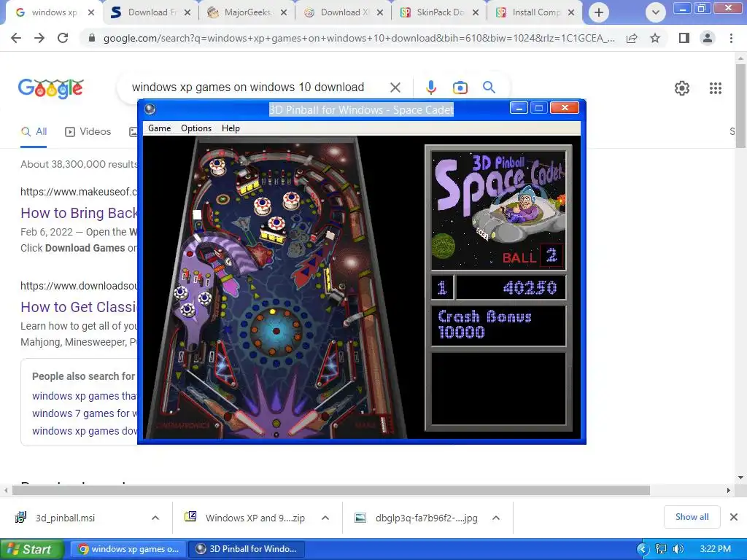Submit search with the magnifier icon
Viewport: 747px width, 560px height.
point(489,87)
